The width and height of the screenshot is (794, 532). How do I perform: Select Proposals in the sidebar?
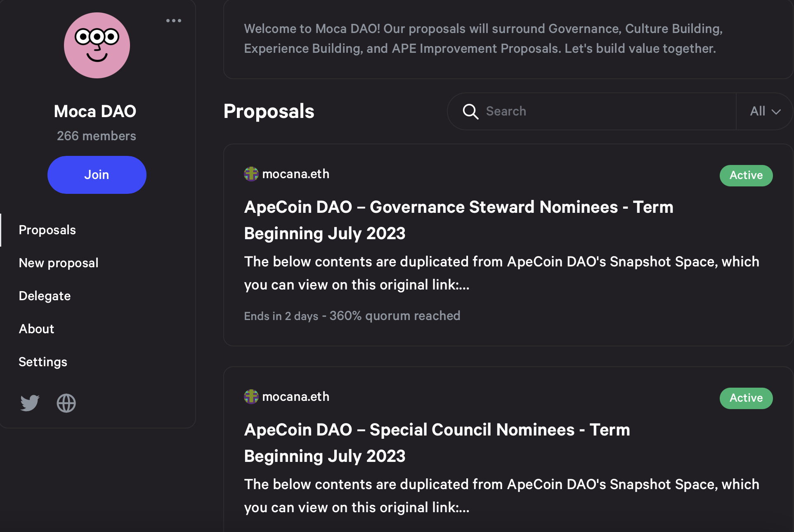pyautogui.click(x=47, y=230)
